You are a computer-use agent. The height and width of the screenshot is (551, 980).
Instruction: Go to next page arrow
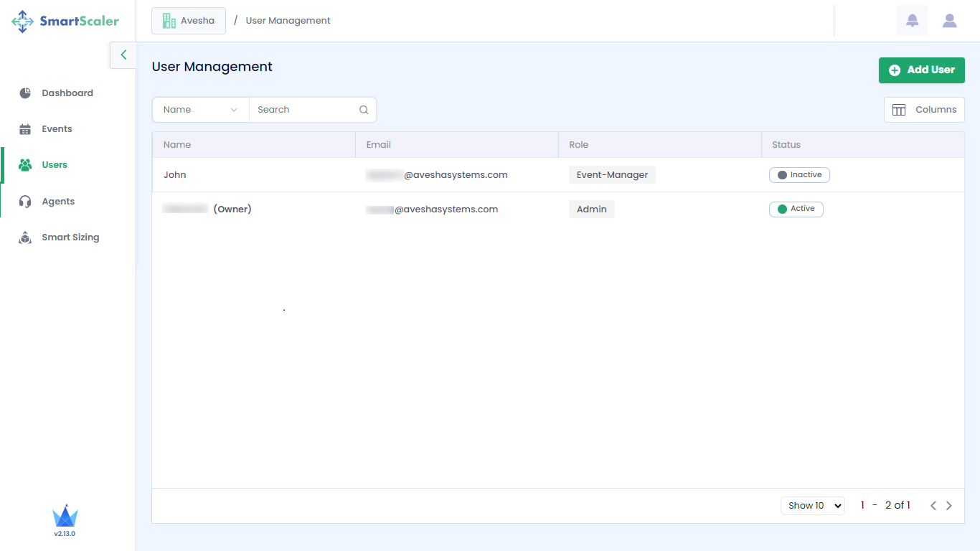point(949,506)
